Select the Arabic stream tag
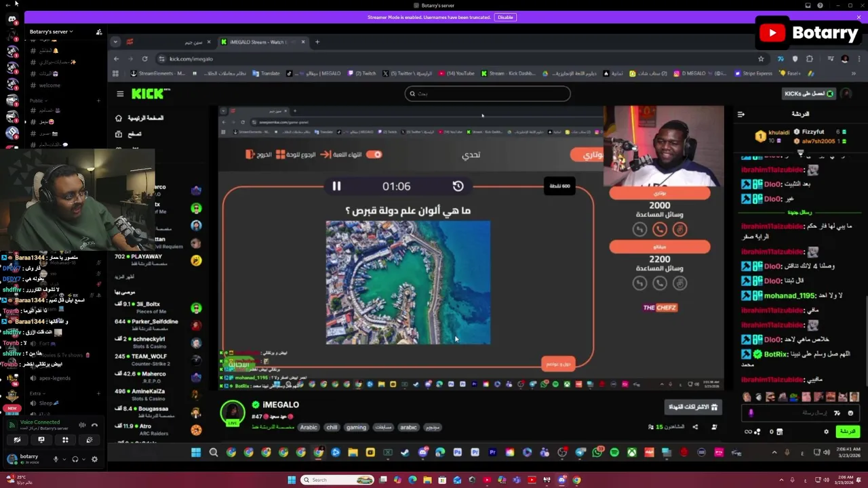This screenshot has height=488, width=868. (309, 428)
